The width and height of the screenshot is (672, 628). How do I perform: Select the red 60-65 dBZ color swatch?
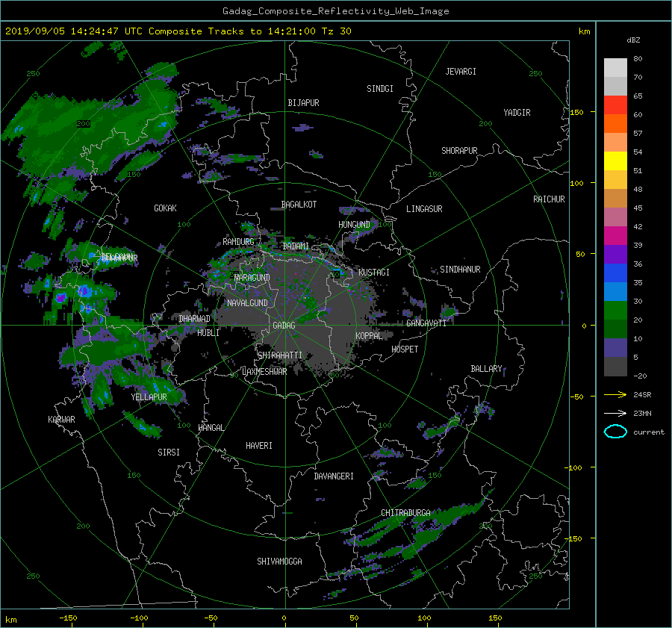point(615,105)
